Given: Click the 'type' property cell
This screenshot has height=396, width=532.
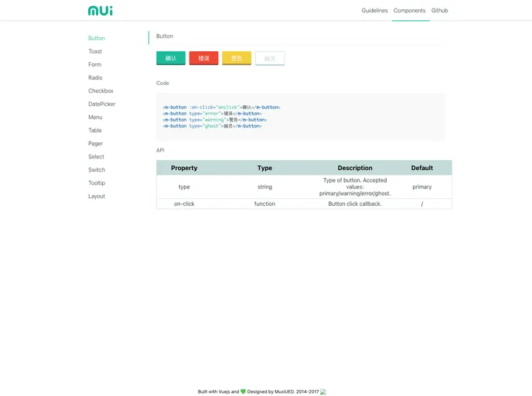Looking at the screenshot, I should coord(184,187).
